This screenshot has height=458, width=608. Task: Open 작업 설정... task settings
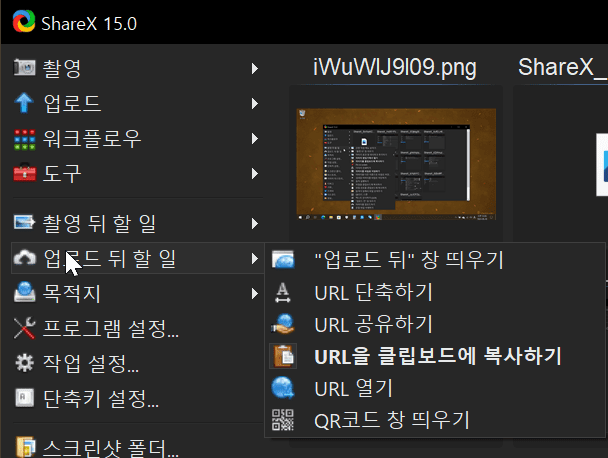pyautogui.click(x=137, y=363)
